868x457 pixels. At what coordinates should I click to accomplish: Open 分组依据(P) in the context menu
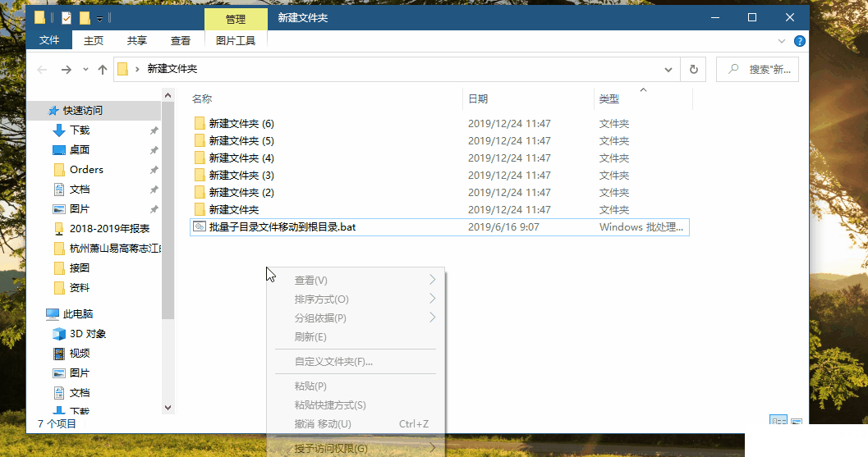coord(356,318)
